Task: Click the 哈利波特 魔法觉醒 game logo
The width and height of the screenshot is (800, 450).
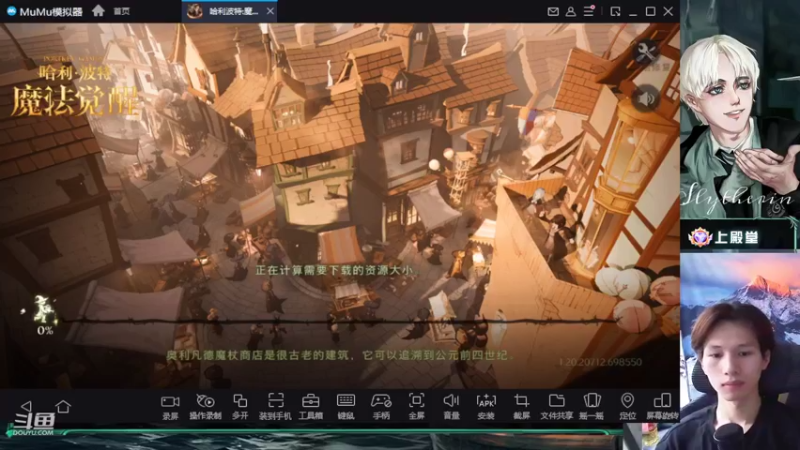Action: click(75, 87)
